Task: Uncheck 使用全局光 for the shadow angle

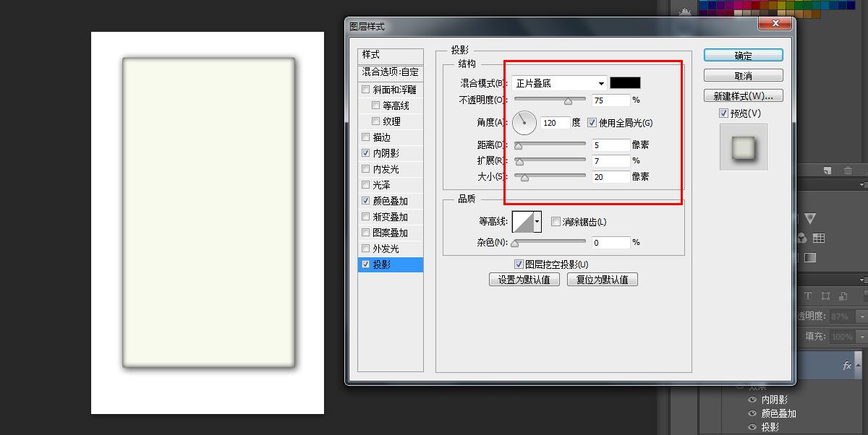Action: pyautogui.click(x=591, y=123)
